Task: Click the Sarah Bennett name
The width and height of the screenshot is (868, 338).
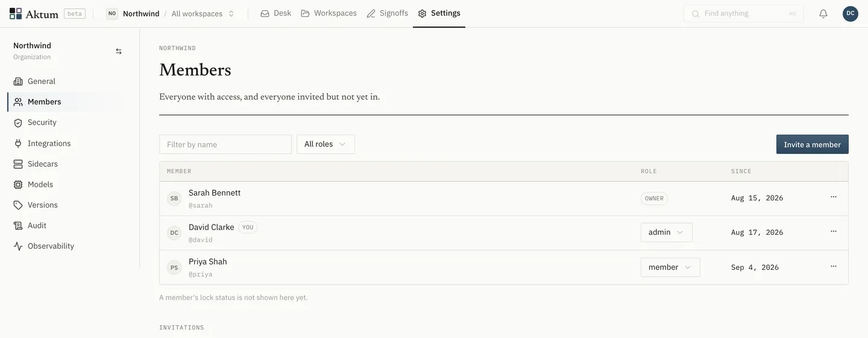Action: (x=215, y=193)
